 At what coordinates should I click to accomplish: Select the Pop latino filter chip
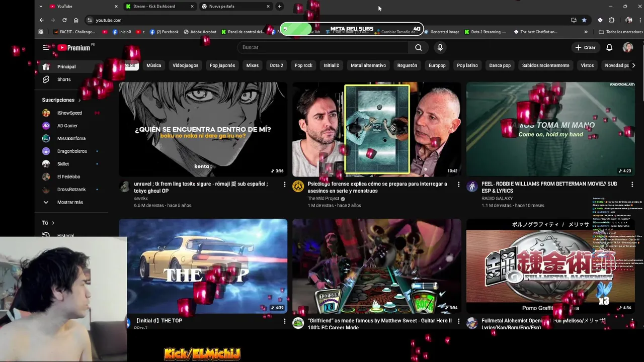pyautogui.click(x=467, y=65)
